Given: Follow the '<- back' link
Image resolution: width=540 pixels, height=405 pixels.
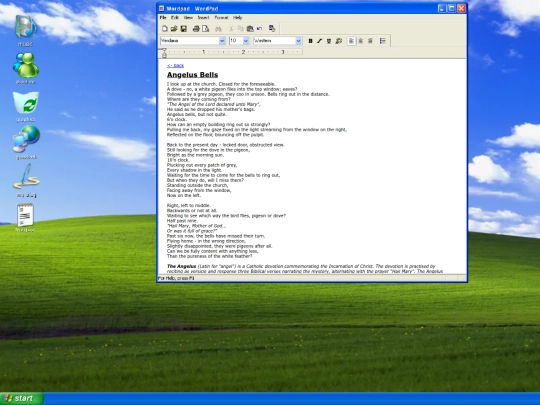Looking at the screenshot, I should click(x=175, y=65).
